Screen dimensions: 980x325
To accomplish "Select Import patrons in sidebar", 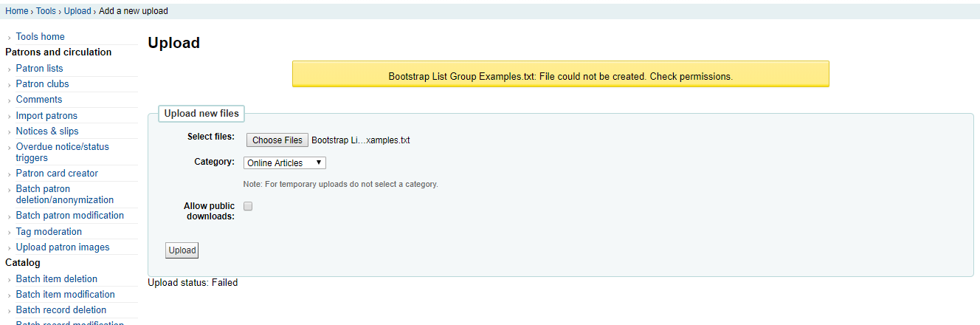I will [46, 116].
